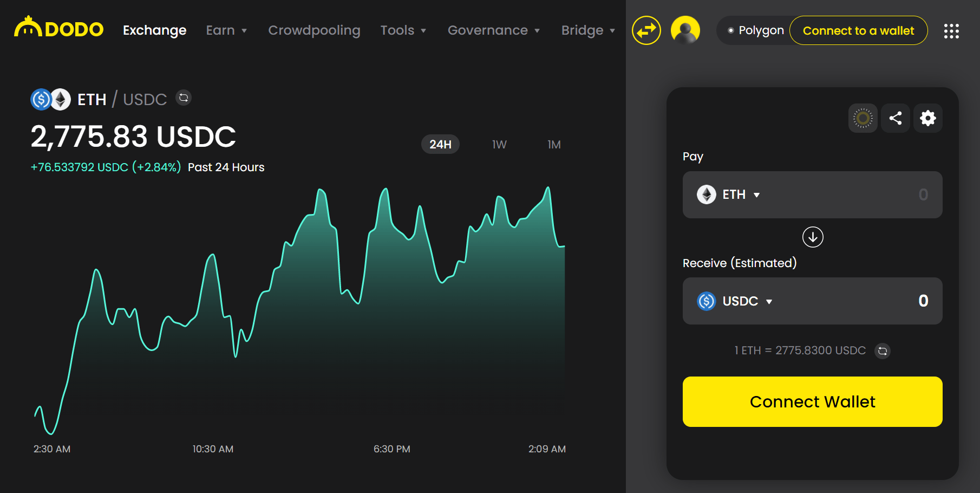Expand the Earn dropdown menu
This screenshot has width=980, height=493.
[226, 30]
